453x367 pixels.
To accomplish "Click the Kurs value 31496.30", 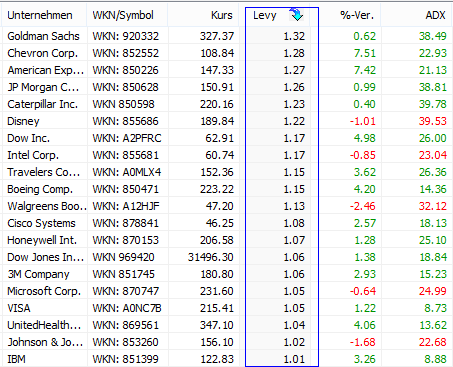I will click(x=210, y=257).
